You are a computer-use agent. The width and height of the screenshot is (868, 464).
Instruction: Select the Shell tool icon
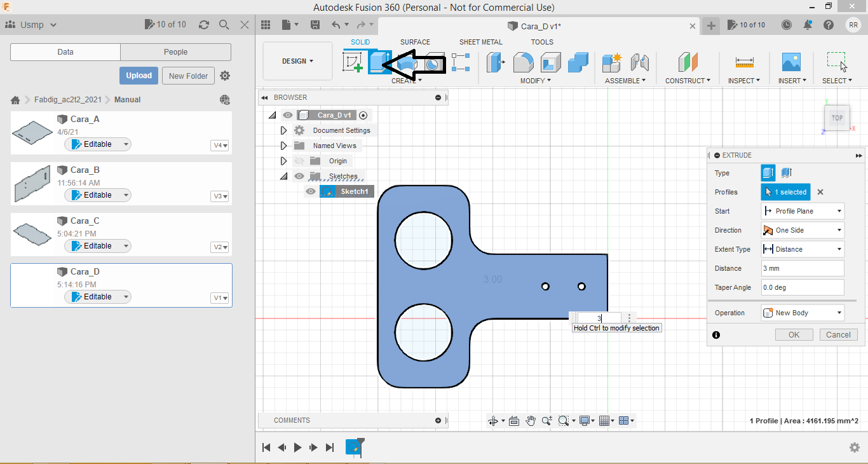[x=551, y=62]
